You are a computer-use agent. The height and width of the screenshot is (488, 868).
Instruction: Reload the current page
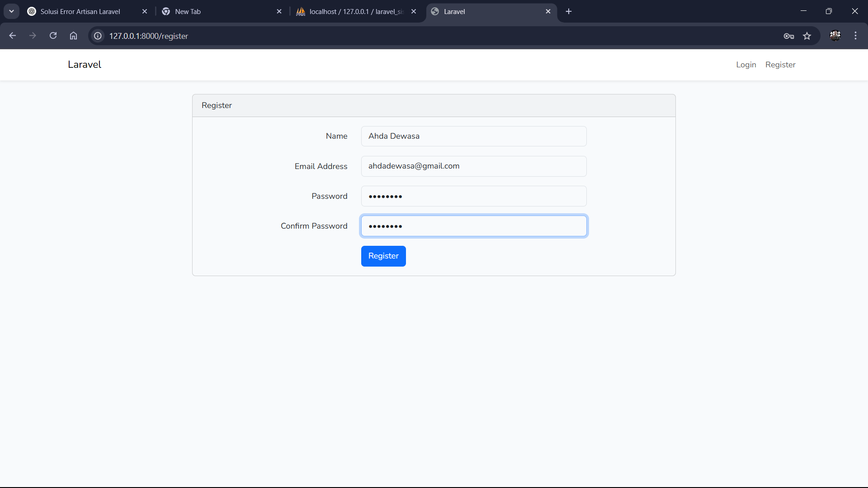click(x=53, y=36)
